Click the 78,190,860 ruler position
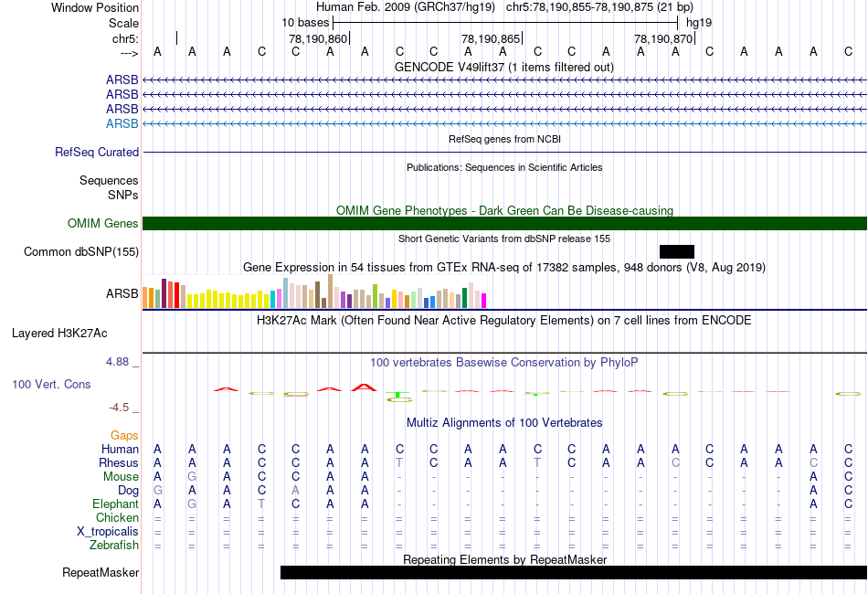The image size is (868, 594). pos(318,38)
